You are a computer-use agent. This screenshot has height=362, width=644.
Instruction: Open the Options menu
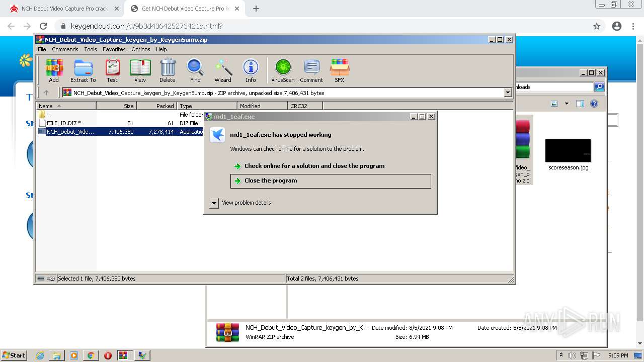tap(141, 49)
